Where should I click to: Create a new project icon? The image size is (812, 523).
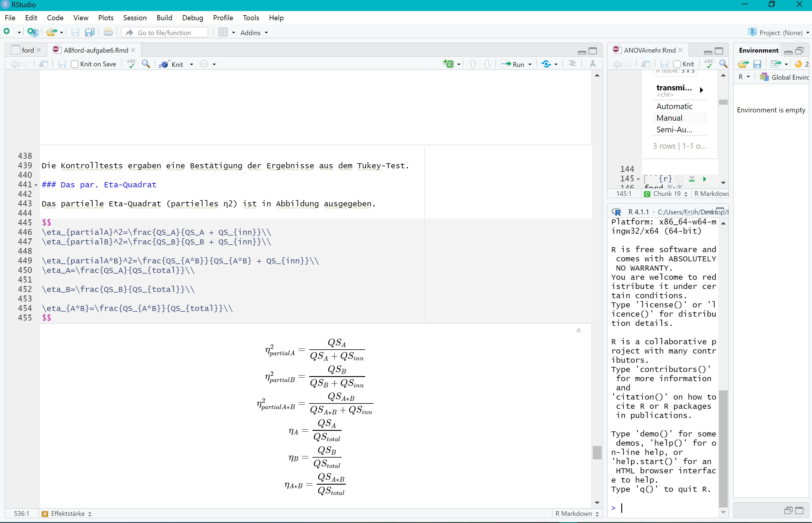[33, 32]
